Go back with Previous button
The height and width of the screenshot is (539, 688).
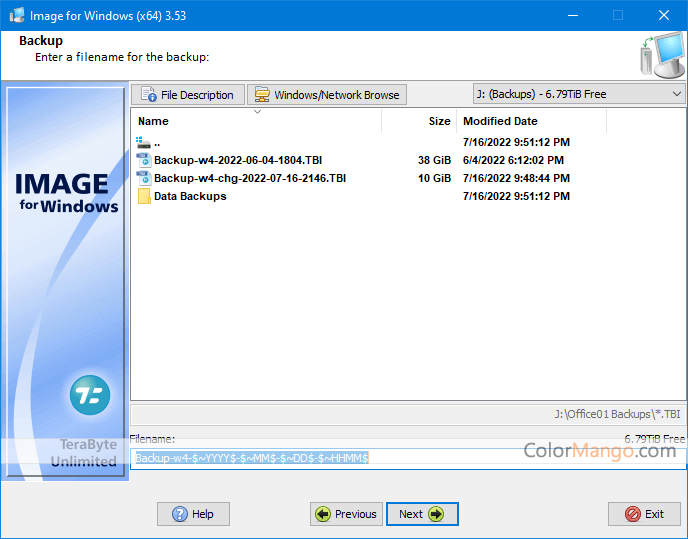(x=345, y=514)
